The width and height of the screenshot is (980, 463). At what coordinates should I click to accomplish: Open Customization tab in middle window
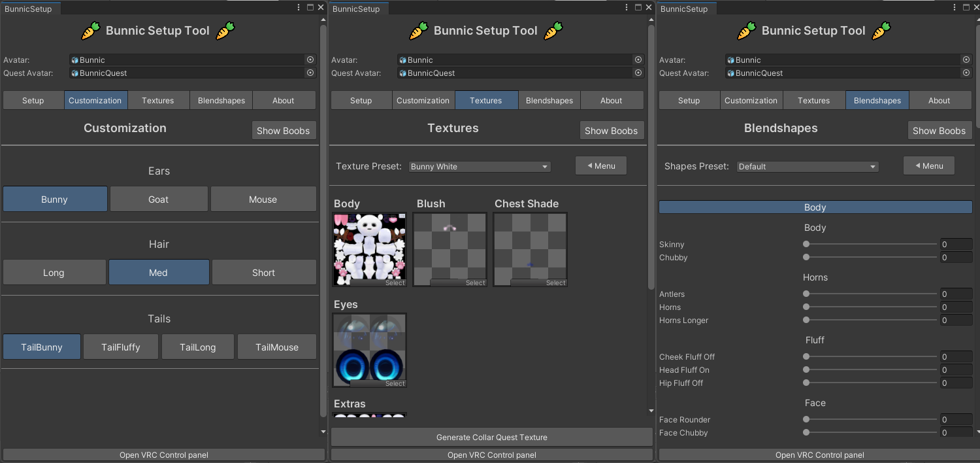click(423, 100)
